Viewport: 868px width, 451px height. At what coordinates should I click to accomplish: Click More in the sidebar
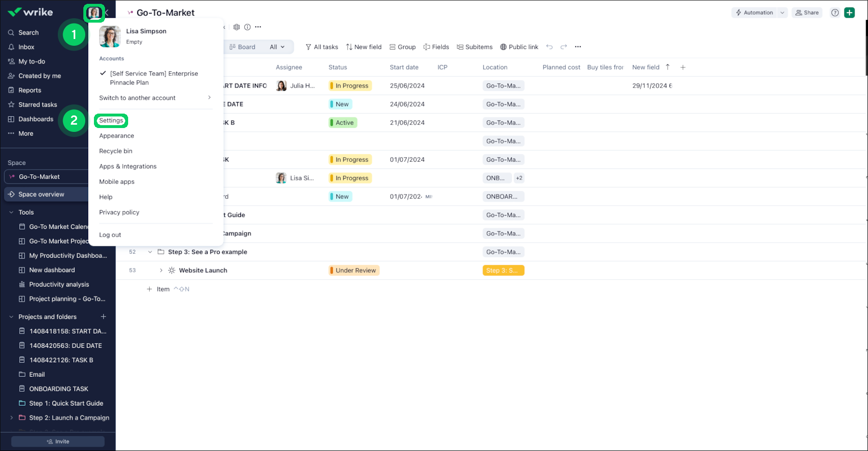[26, 134]
